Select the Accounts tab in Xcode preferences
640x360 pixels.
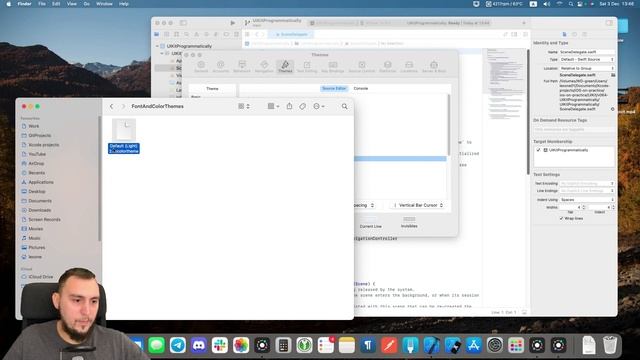[x=220, y=67]
